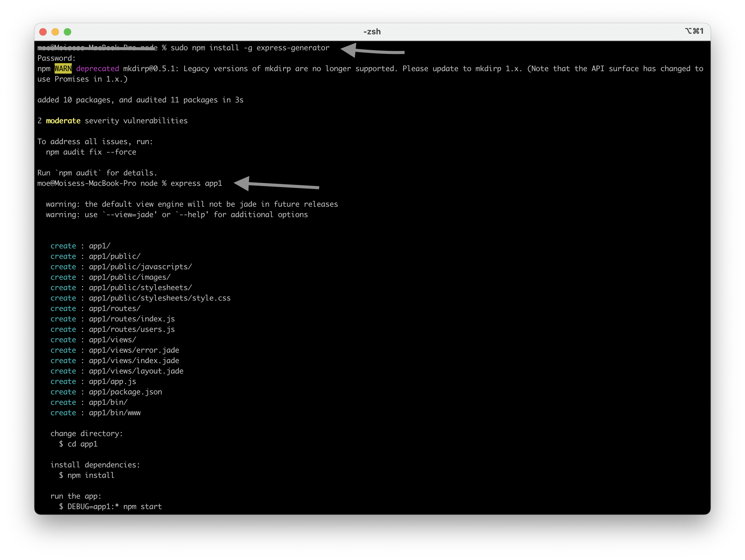Click the red close window button

click(43, 32)
